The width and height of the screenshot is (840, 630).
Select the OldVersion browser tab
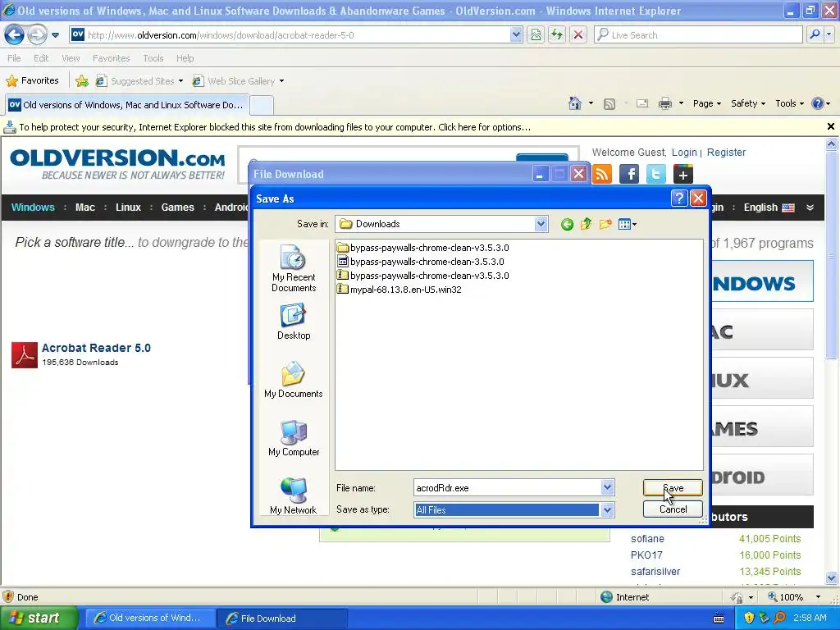(x=126, y=105)
